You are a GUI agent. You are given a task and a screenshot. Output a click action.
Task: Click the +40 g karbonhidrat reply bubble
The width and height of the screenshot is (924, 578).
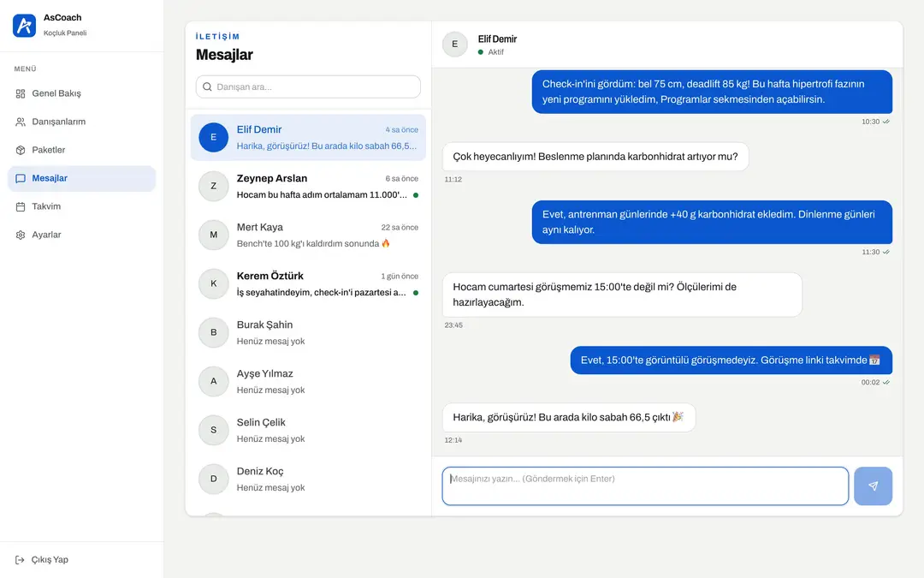(x=712, y=223)
